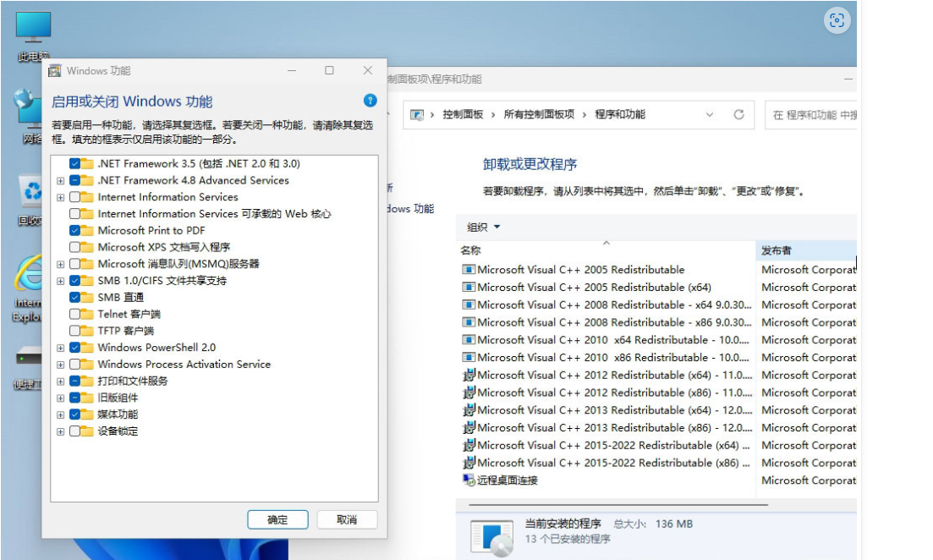The height and width of the screenshot is (560, 933).
Task: Click icon of Visual C++ 2013 Redistributable (x86)
Action: pos(469,428)
